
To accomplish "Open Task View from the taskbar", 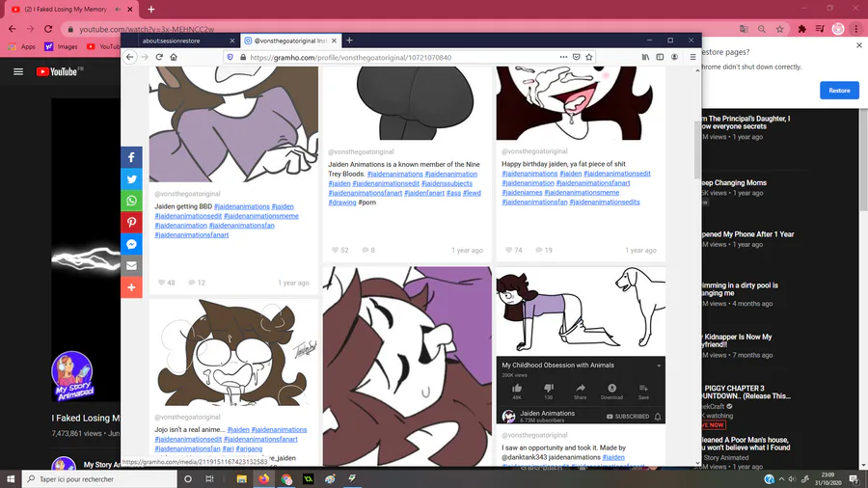I will 209,479.
